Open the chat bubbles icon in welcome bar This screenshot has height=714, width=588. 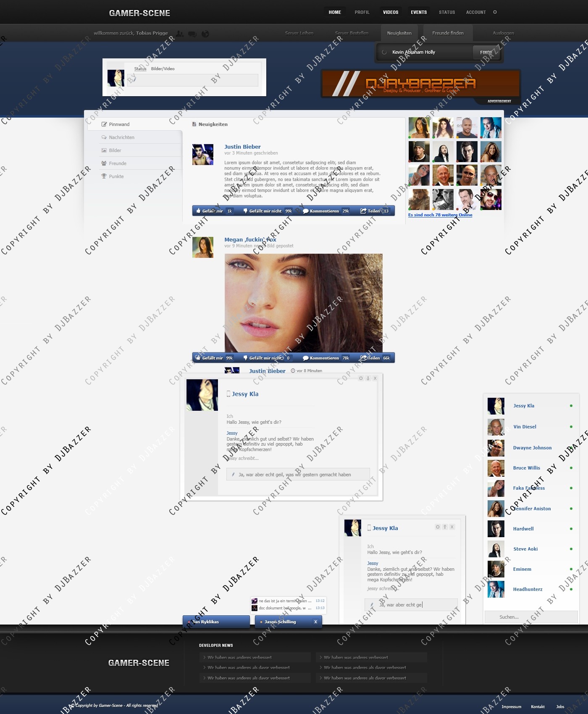tap(192, 34)
